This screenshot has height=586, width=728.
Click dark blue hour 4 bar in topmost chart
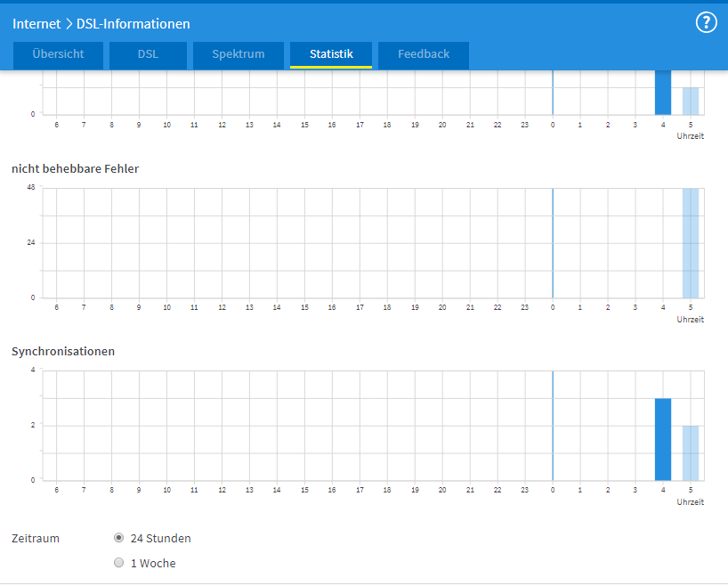click(663, 93)
